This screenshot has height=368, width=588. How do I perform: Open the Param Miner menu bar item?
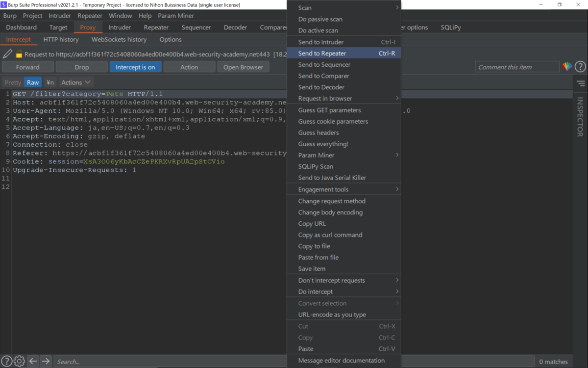click(176, 16)
